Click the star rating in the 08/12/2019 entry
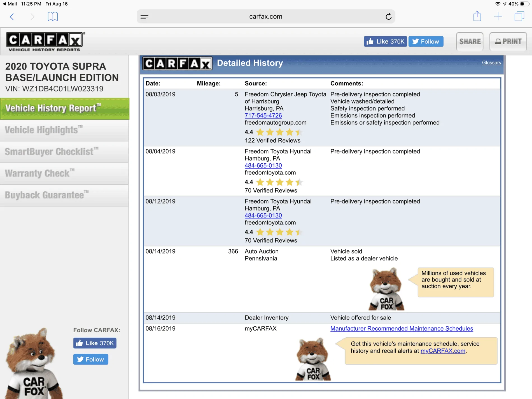 pos(279,232)
